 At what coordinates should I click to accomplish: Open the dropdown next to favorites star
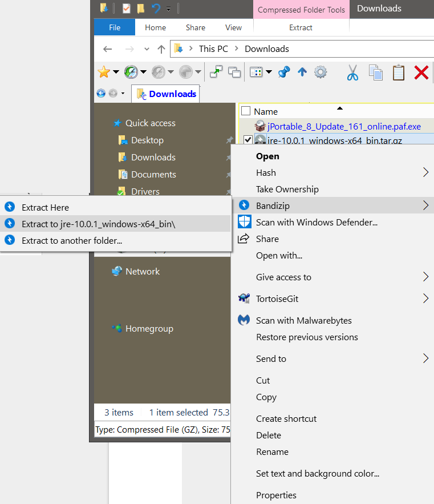[116, 72]
